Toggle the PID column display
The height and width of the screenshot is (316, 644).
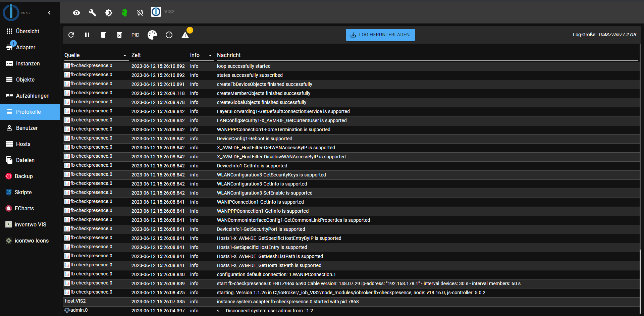coord(136,35)
